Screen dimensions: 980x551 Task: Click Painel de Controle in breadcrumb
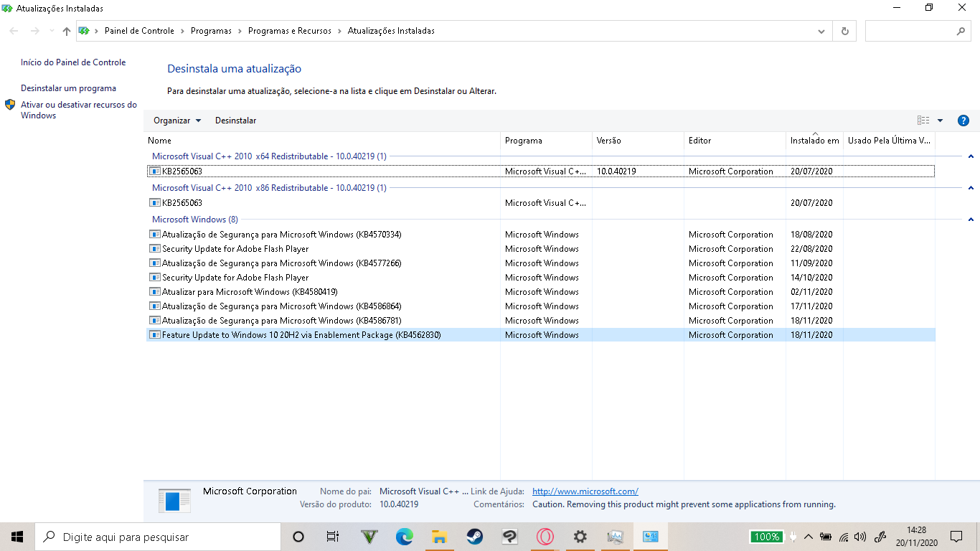tap(139, 31)
